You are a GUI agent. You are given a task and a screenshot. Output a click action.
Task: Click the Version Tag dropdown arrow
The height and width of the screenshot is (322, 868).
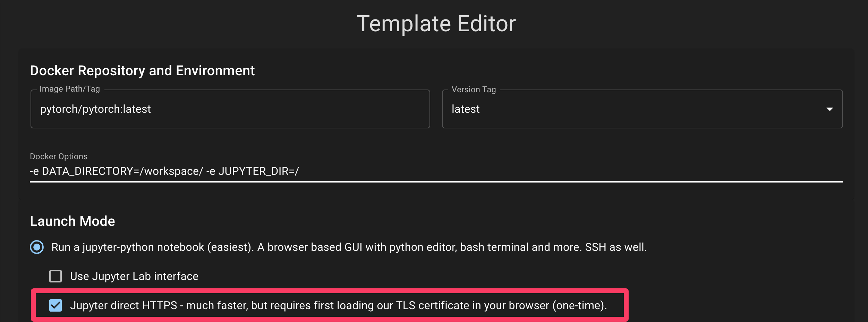829,109
